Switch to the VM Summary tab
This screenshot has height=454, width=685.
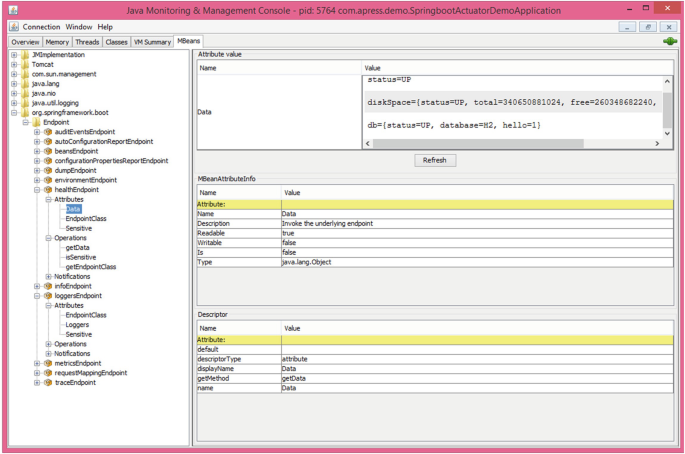pos(151,42)
